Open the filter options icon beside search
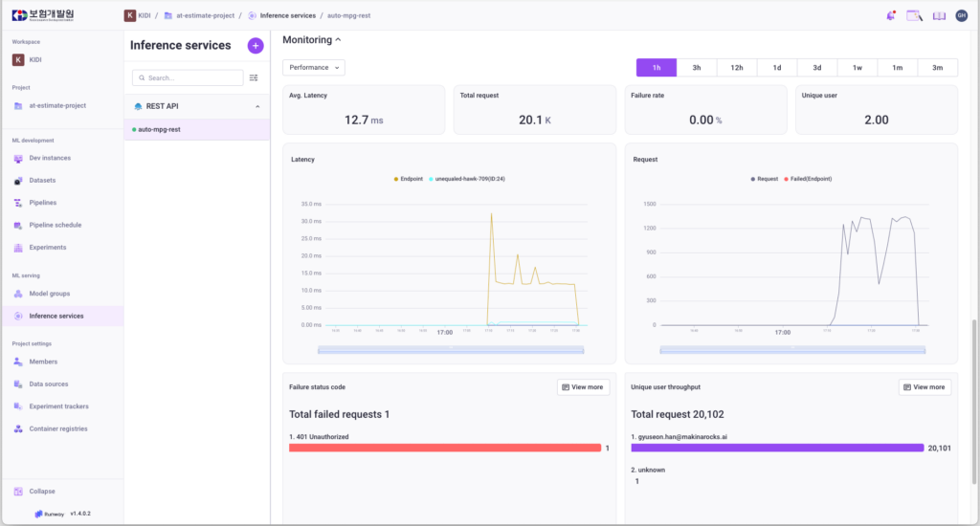This screenshot has width=980, height=526. pyautogui.click(x=254, y=77)
